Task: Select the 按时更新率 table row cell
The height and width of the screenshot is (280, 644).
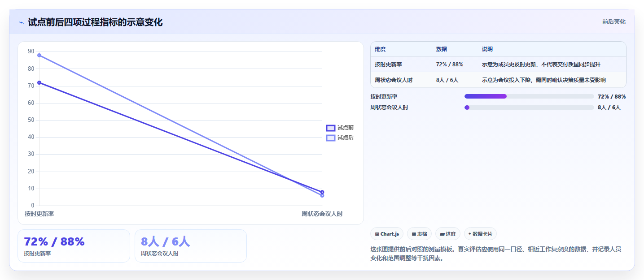Action: pyautogui.click(x=388, y=65)
